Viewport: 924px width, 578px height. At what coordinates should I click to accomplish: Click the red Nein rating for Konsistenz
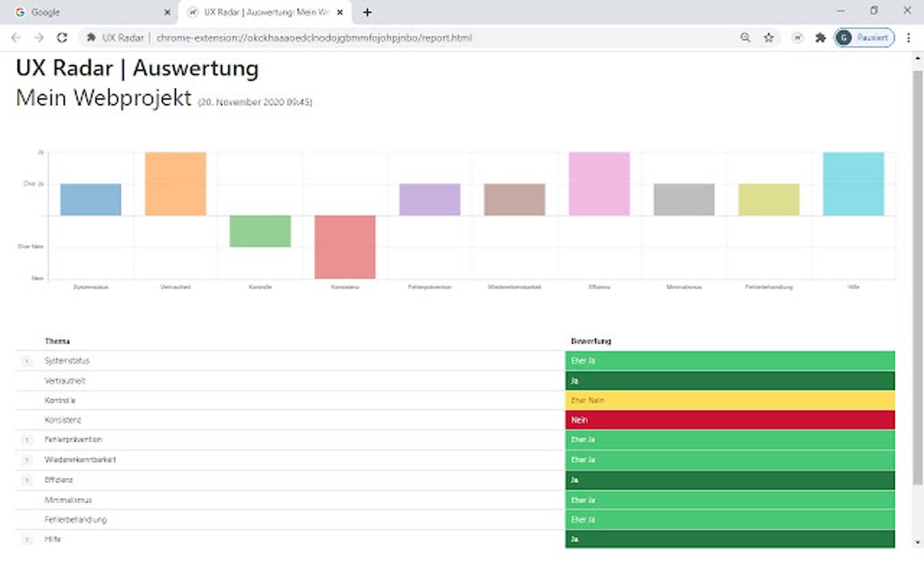tap(729, 420)
